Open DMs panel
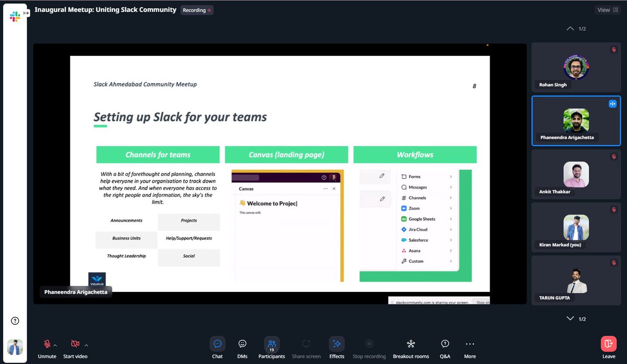The width and height of the screenshot is (627, 364). [242, 348]
